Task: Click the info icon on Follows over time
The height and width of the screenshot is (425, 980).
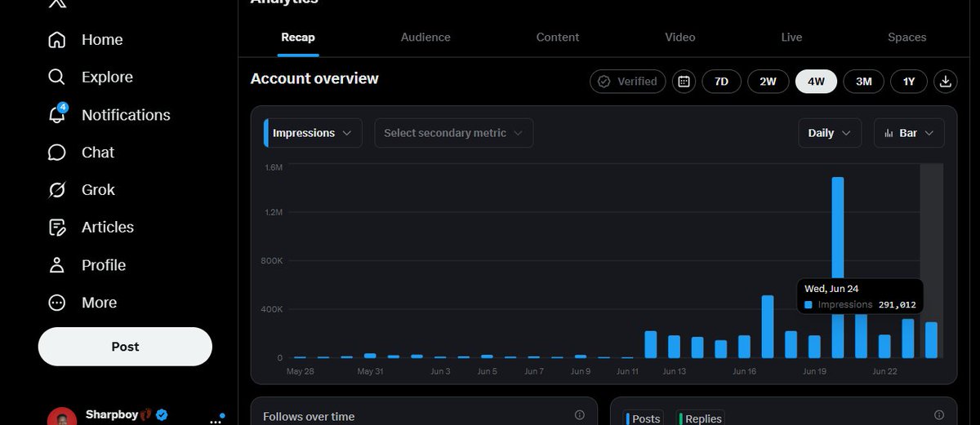Action: (579, 415)
